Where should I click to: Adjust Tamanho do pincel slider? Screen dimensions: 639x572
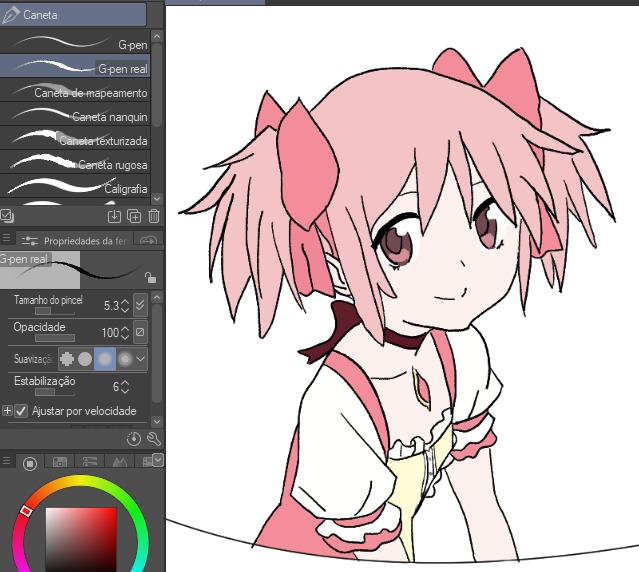point(55,312)
